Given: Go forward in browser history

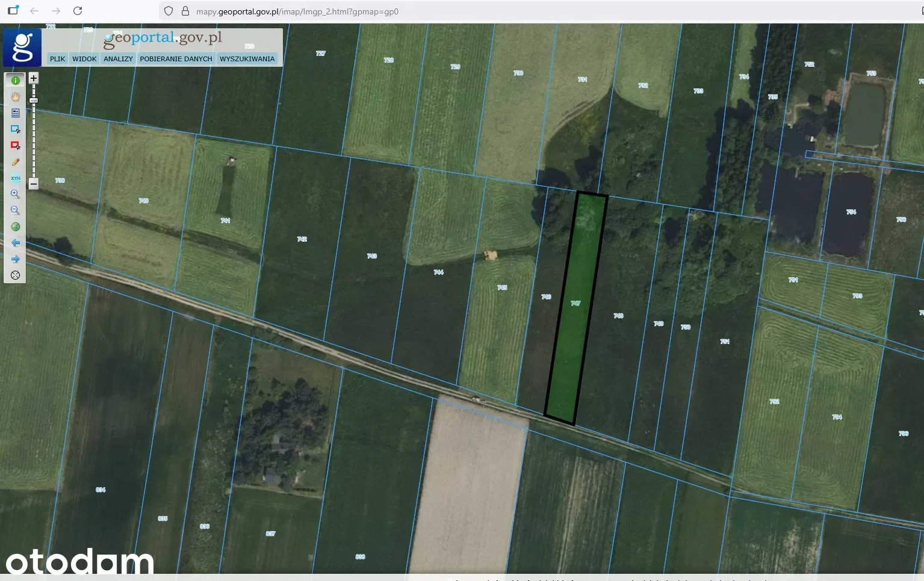Looking at the screenshot, I should (56, 11).
